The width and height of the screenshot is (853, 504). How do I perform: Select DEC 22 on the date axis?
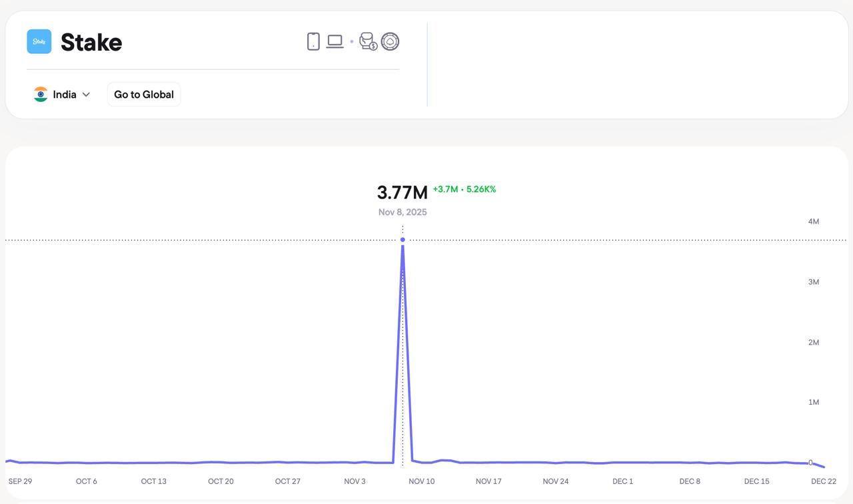click(x=823, y=481)
